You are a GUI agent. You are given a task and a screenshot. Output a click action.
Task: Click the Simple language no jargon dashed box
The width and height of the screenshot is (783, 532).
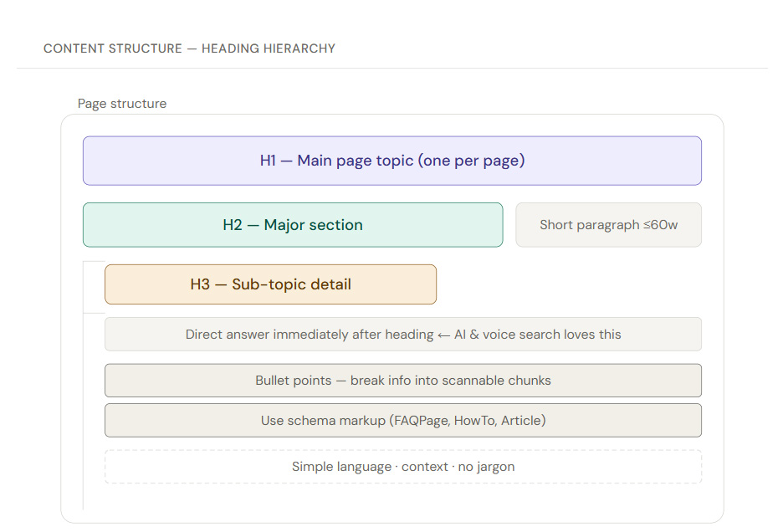403,466
